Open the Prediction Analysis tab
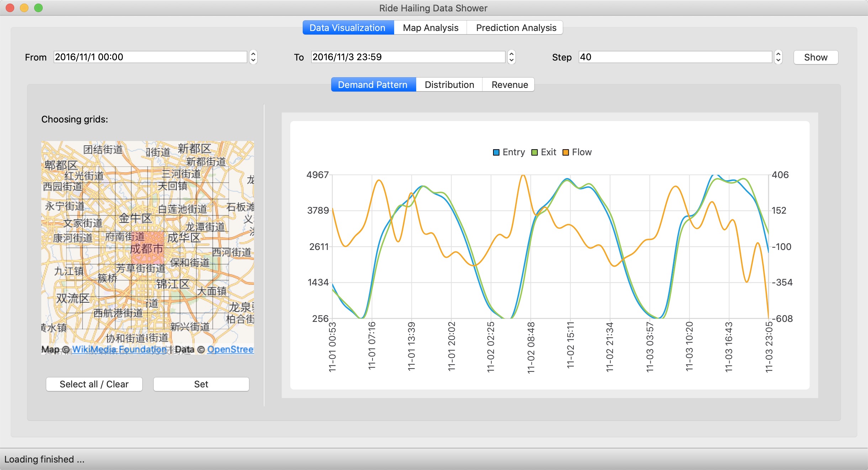Image resolution: width=868 pixels, height=470 pixels. [x=516, y=28]
